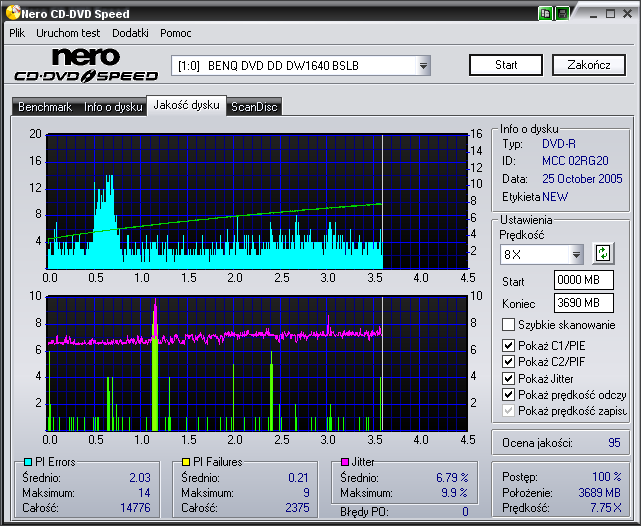This screenshot has width=641, height=526.
Task: Open the Dodatki menu
Action: (130, 33)
